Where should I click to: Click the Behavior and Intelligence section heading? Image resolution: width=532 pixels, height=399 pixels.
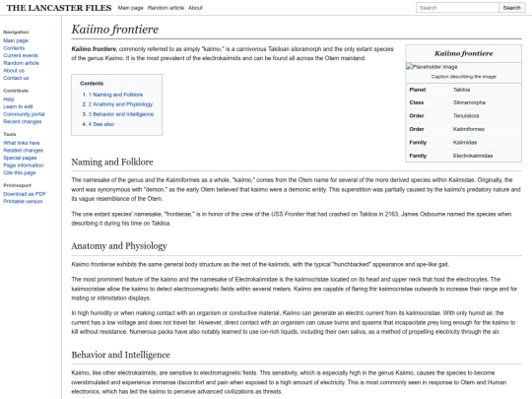tap(121, 355)
